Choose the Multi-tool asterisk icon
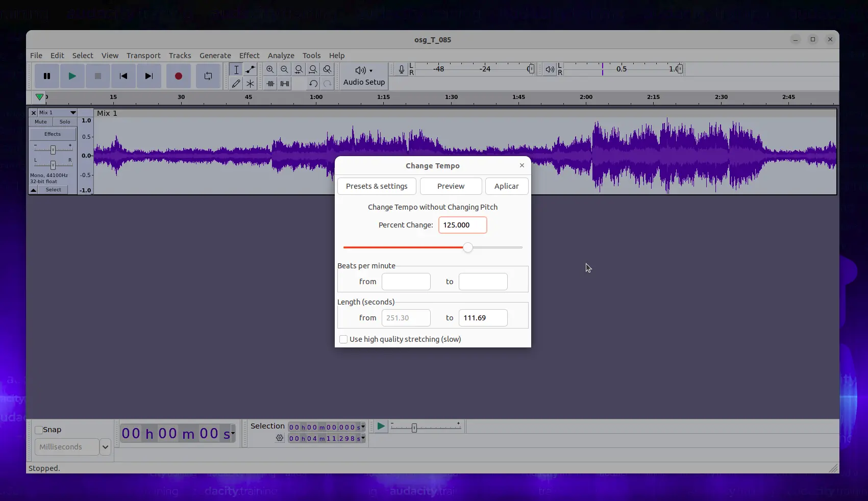 (250, 83)
